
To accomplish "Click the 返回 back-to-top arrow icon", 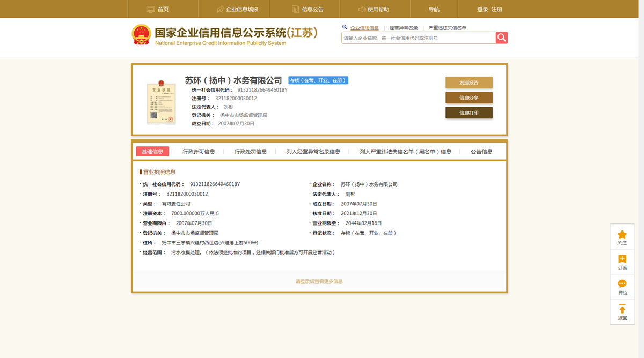I will pos(622,309).
